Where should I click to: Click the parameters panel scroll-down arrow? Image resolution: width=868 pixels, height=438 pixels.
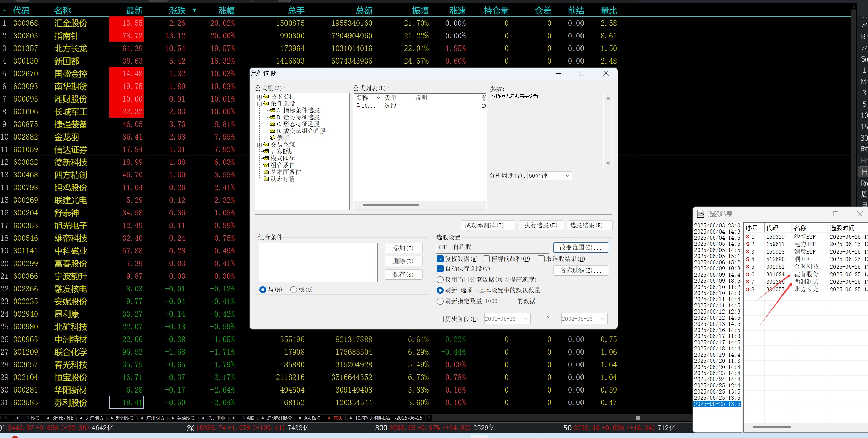tap(608, 163)
